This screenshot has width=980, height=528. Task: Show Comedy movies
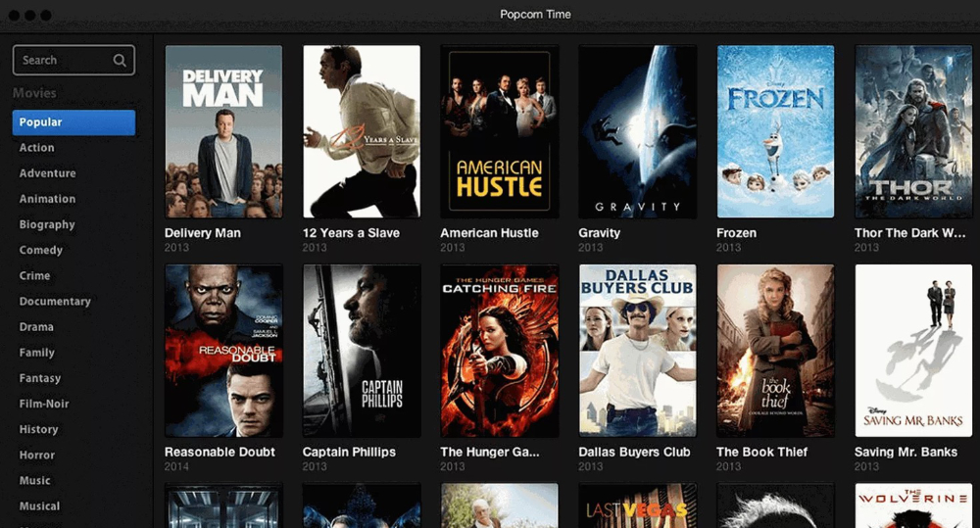pos(40,251)
